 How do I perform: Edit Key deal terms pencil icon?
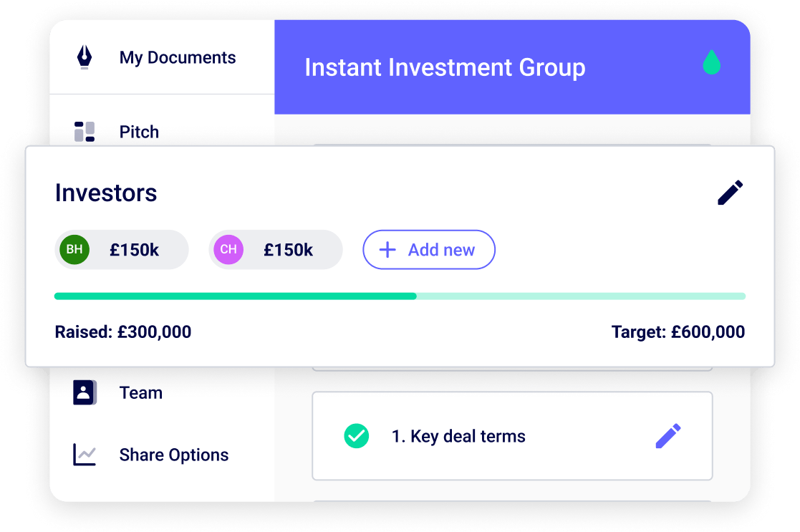(x=668, y=435)
